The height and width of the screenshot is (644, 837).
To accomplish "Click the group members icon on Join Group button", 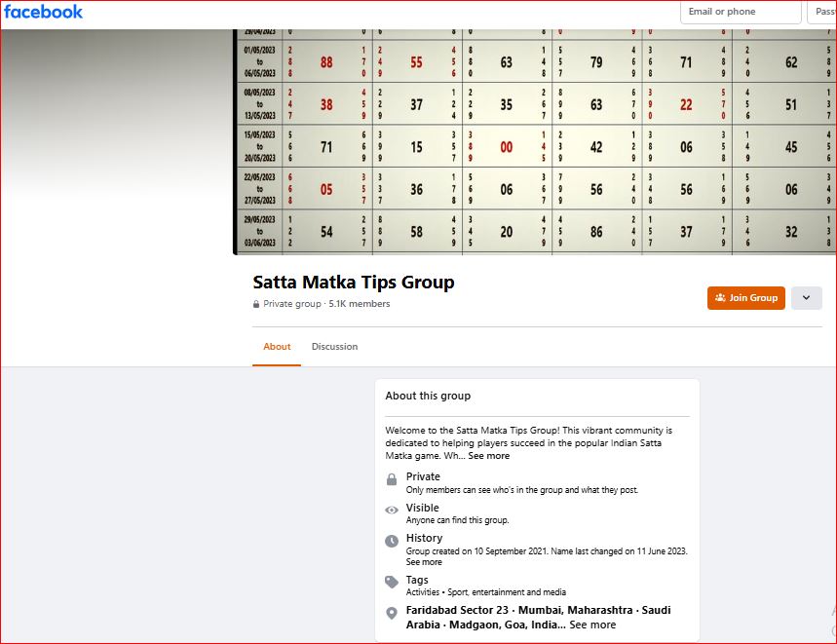I will pos(720,297).
